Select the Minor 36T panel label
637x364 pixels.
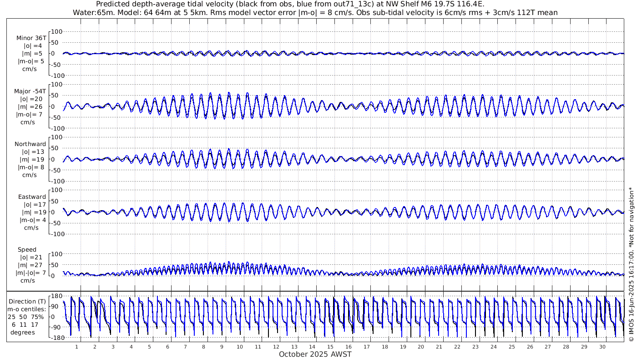(31, 38)
